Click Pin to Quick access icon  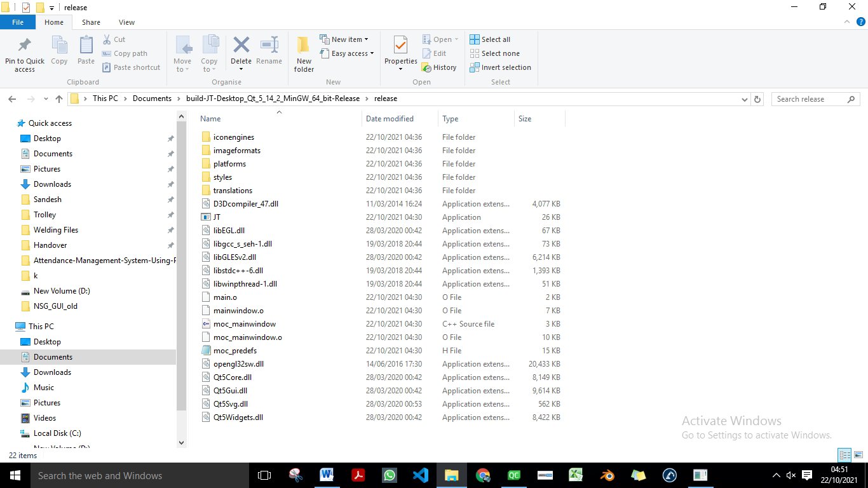[x=25, y=47]
